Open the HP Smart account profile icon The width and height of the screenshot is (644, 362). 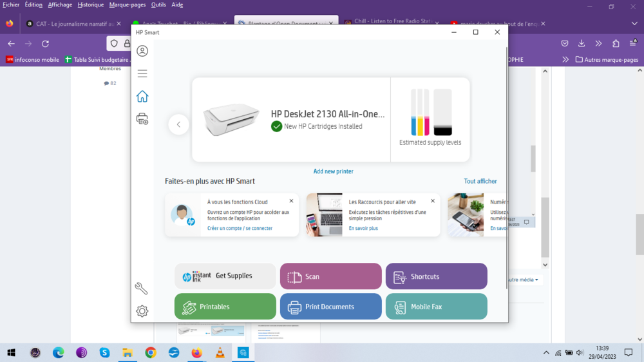point(142,51)
